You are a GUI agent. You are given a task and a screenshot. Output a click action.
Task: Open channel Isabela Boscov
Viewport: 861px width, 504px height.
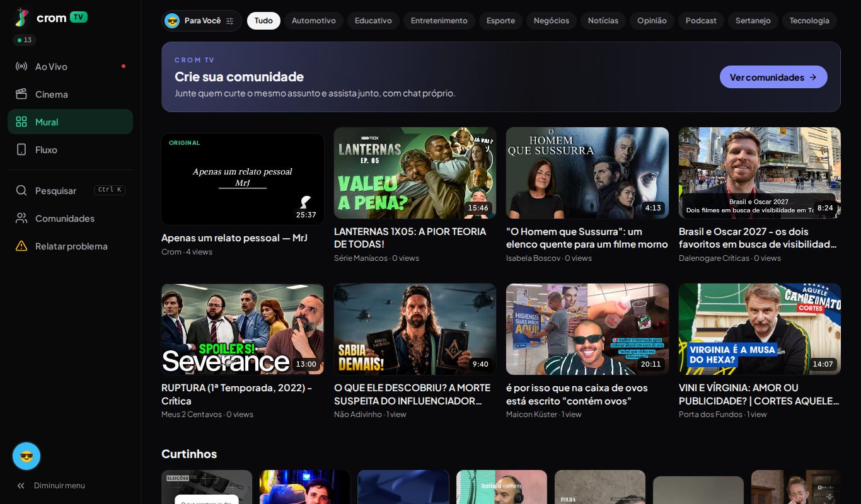pyautogui.click(x=533, y=258)
